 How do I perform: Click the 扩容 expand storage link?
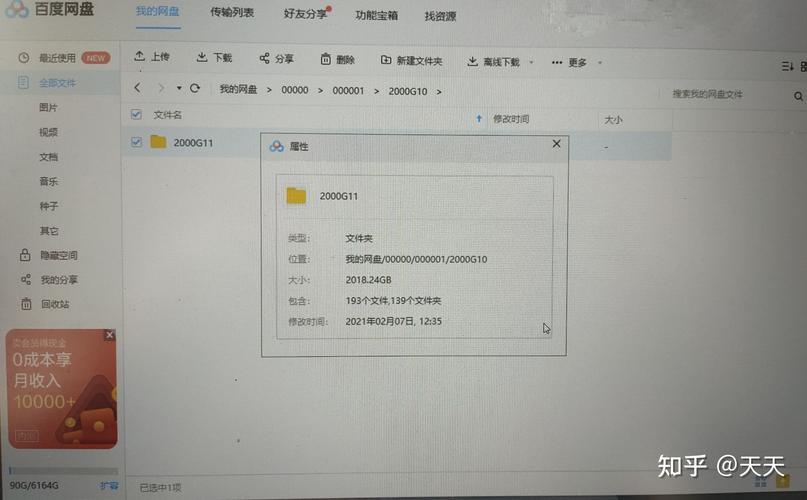(109, 486)
